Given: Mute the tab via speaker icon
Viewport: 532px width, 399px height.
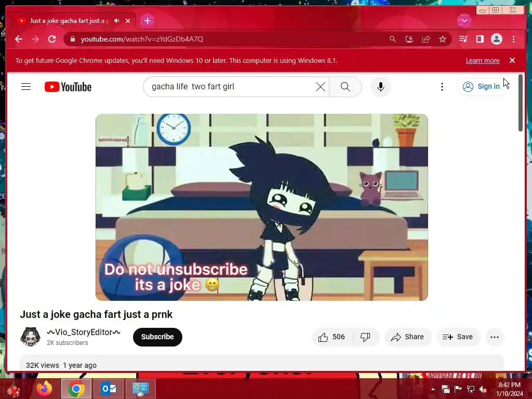Looking at the screenshot, I should point(117,21).
